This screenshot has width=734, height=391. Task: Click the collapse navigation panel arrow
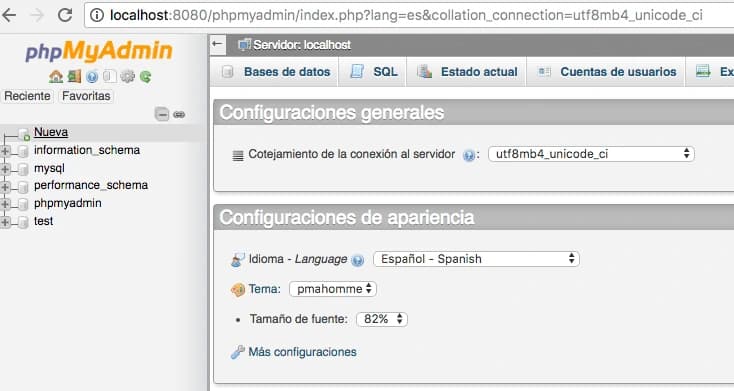(x=217, y=44)
